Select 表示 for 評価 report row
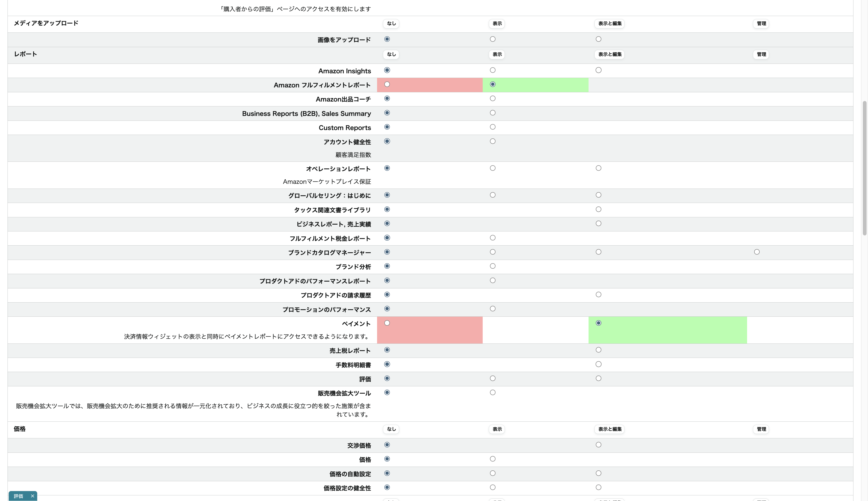Viewport: 868px width, 501px height. (x=493, y=378)
